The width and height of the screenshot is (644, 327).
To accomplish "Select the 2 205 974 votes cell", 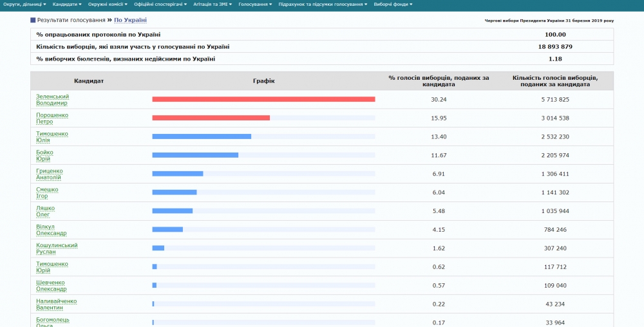I will coord(555,156).
